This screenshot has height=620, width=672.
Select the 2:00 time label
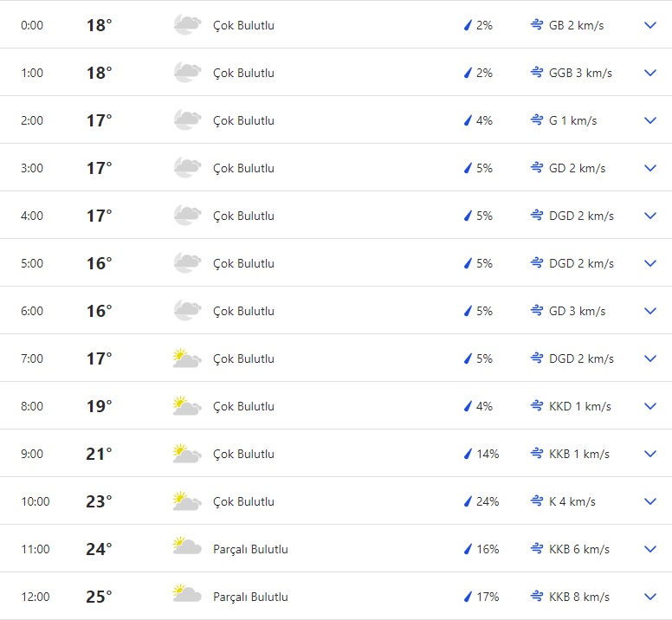point(32,120)
